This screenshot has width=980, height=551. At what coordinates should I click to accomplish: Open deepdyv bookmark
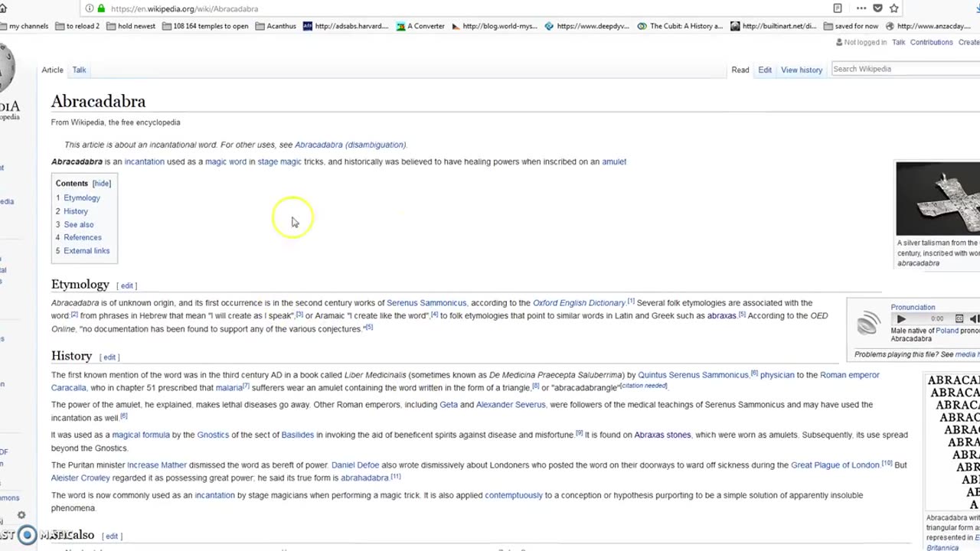coord(587,26)
